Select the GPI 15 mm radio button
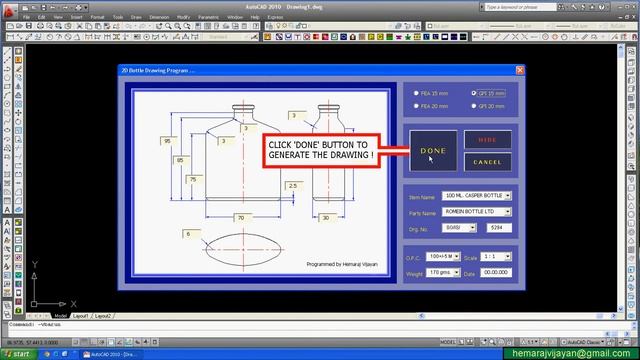Screen dimensions: 640x360 [x=473, y=93]
